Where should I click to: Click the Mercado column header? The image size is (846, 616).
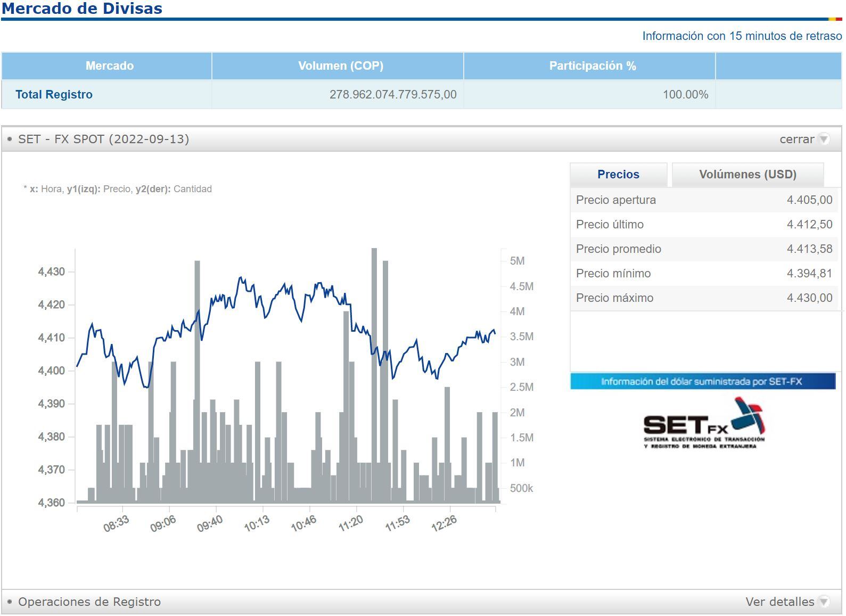[110, 66]
